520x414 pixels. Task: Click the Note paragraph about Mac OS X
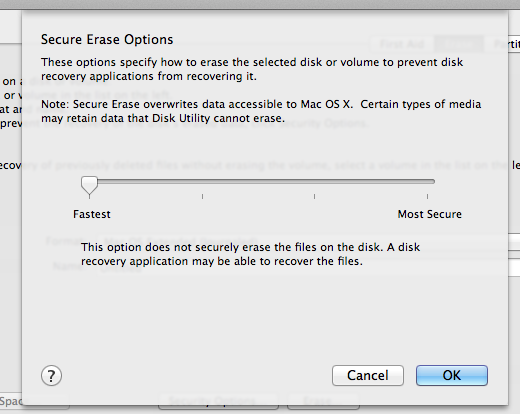pyautogui.click(x=261, y=111)
